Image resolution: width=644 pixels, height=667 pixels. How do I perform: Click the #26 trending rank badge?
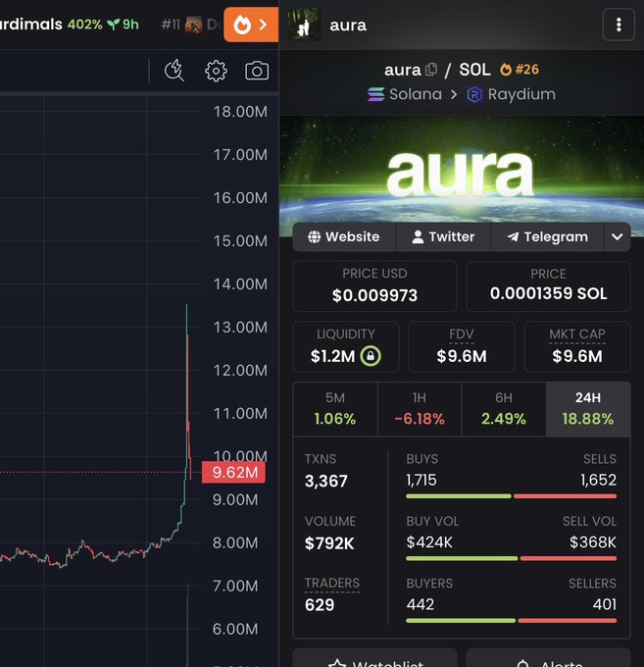[520, 70]
